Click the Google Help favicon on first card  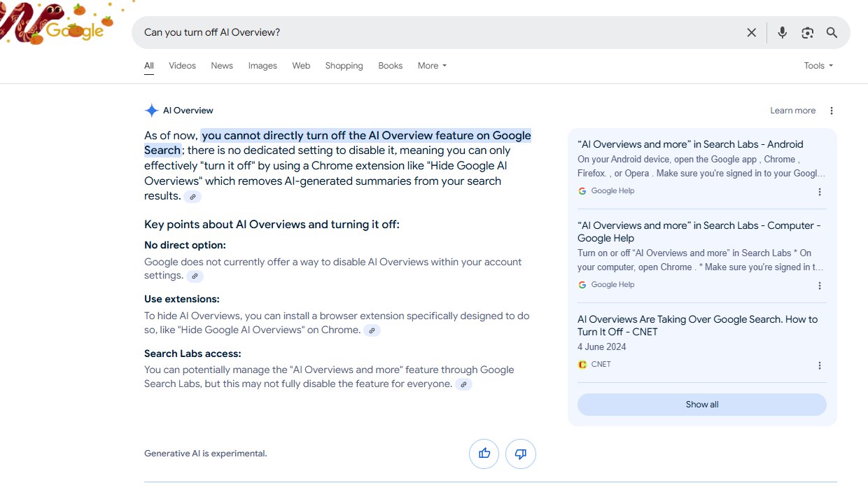pyautogui.click(x=582, y=190)
